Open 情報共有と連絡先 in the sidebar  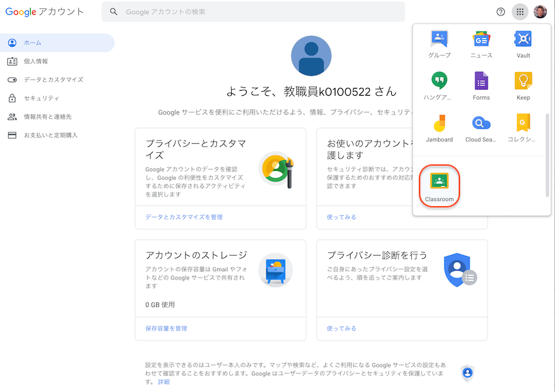(x=57, y=116)
